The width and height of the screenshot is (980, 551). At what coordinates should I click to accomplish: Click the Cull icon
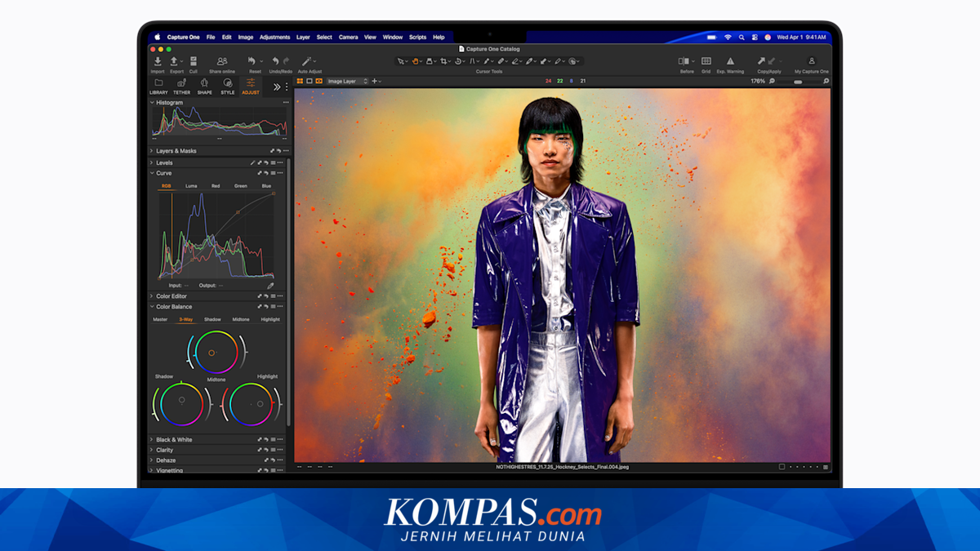[194, 62]
